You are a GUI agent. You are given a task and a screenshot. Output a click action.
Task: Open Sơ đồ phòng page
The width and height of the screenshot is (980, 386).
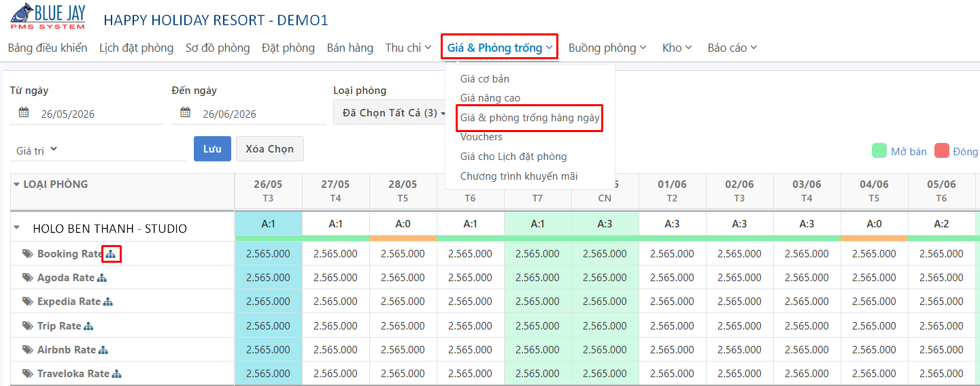point(218,48)
